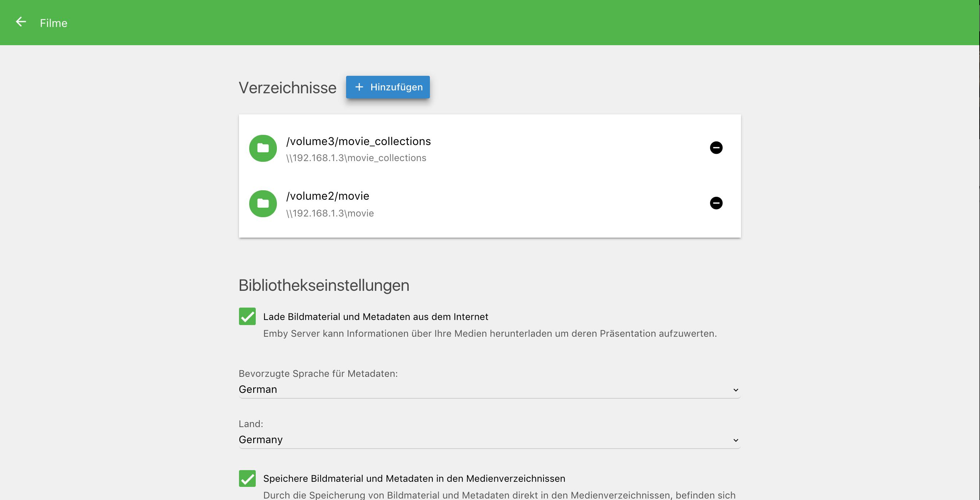Viewport: 980px width, 500px height.
Task: Click the folder icon for /volume2/movie
Action: click(263, 204)
